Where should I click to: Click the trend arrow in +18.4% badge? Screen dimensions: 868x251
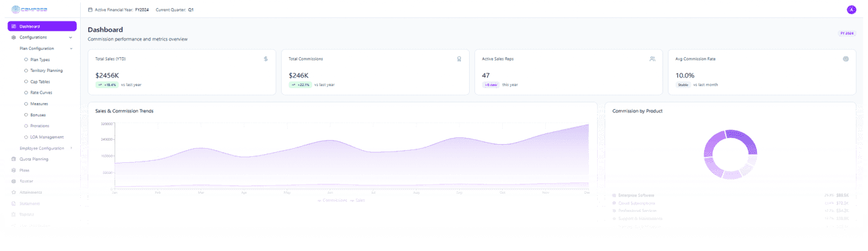pyautogui.click(x=100, y=85)
